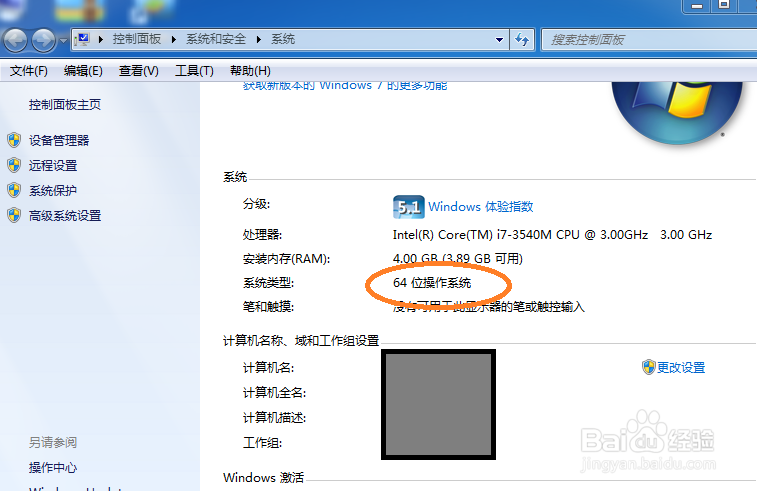This screenshot has height=491, width=757.
Task: Click shield icon beside 更改设置
Action: coord(648,367)
